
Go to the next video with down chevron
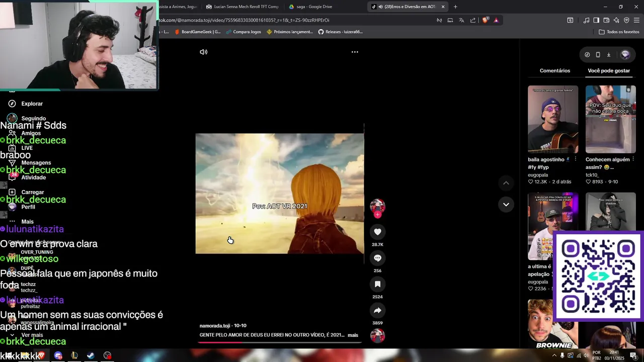(506, 204)
